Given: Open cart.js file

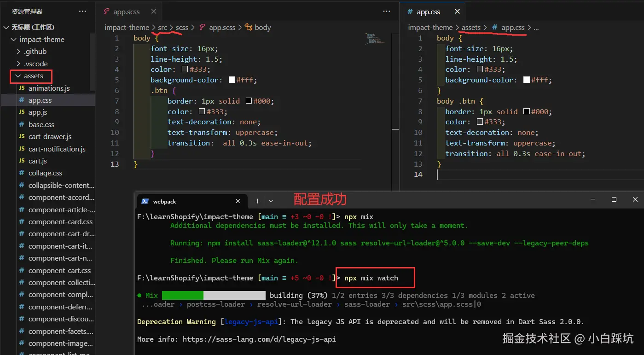Looking at the screenshot, I should [38, 161].
